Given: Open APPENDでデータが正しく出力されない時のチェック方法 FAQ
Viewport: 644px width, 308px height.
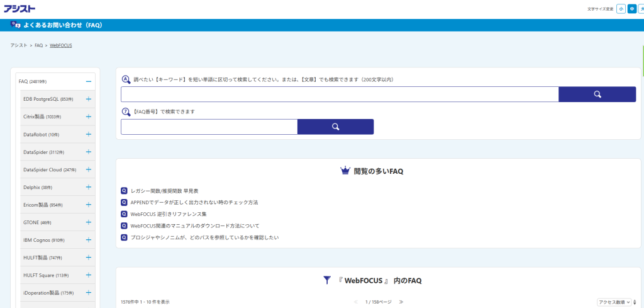Looking at the screenshot, I should (194, 202).
